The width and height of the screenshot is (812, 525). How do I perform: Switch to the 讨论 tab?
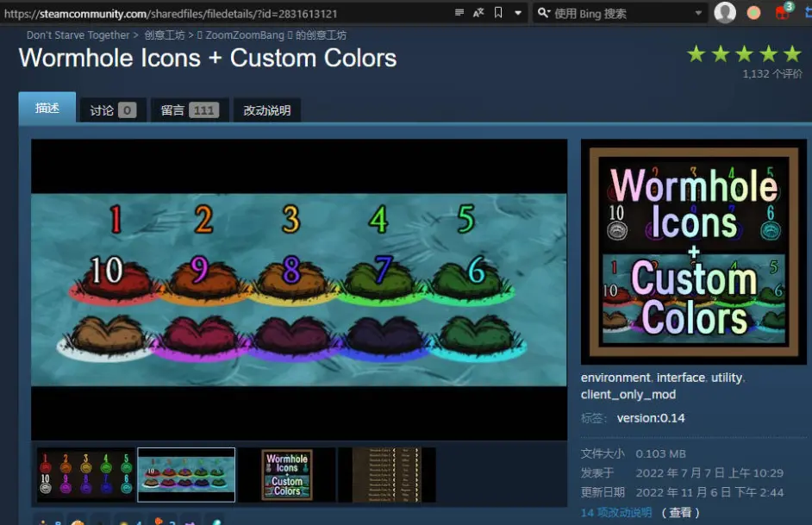point(113,110)
